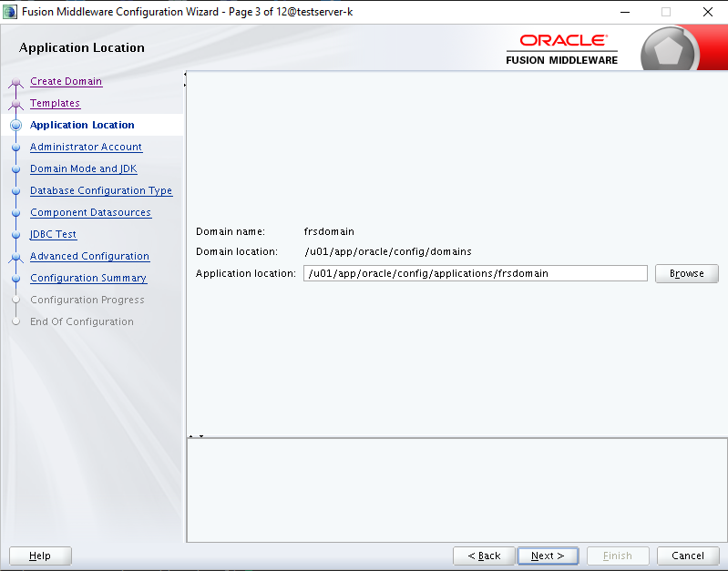Screen dimensions: 728x571
Task: Jump to the Administrator Account step
Action: tap(86, 147)
